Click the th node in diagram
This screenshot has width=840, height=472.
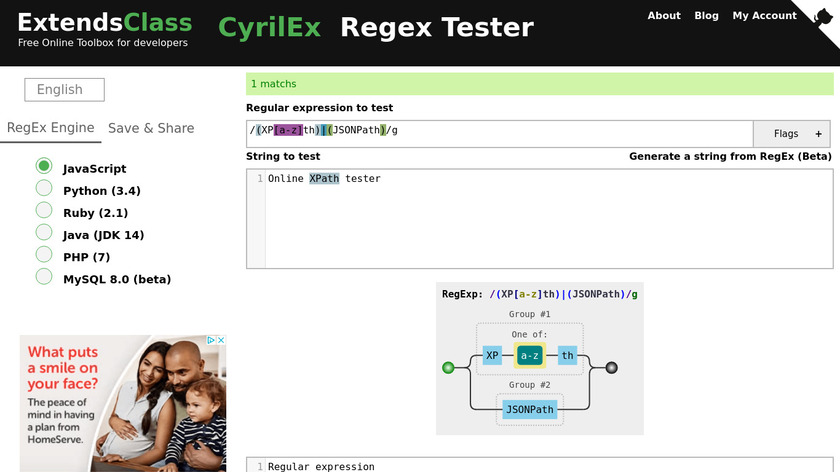click(567, 355)
